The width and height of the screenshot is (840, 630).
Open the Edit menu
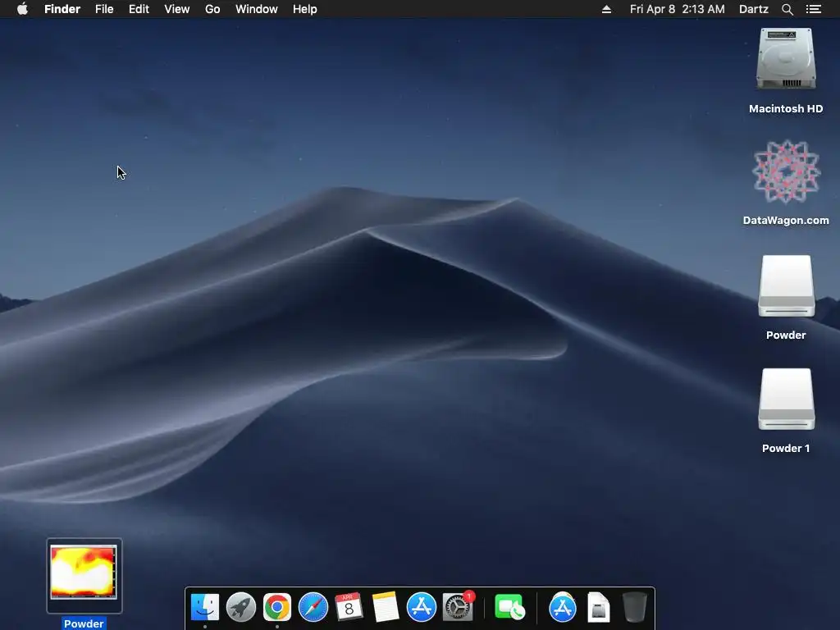pos(139,9)
